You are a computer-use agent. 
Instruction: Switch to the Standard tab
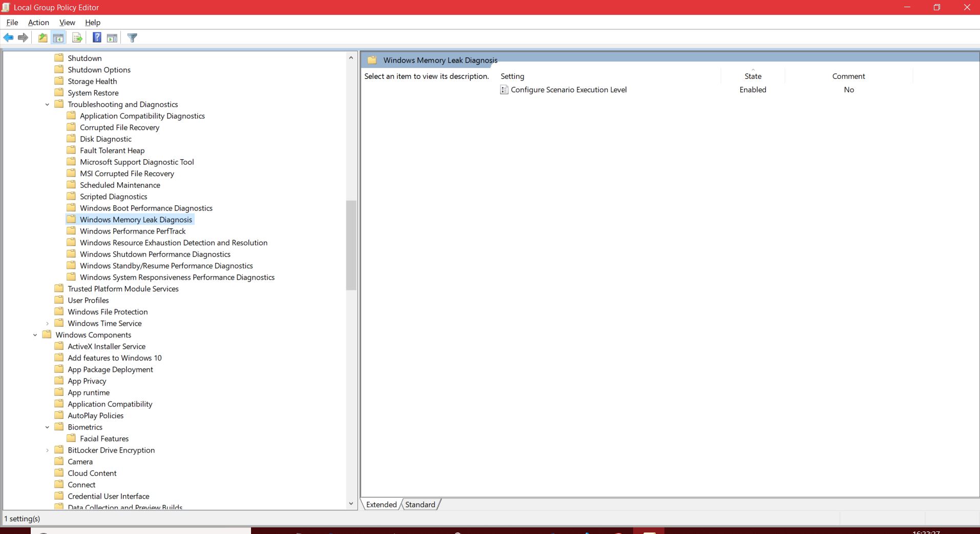tap(420, 504)
